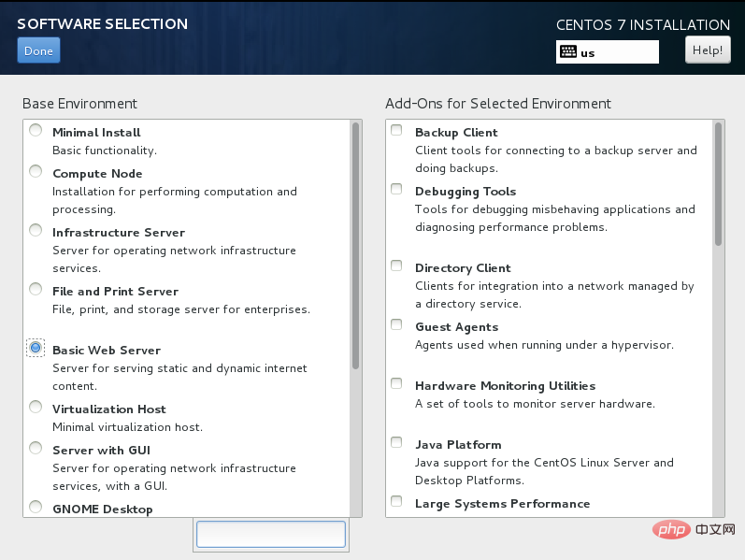Check the Debugging Tools add-on
Viewport: 745px width, 560px height.
tap(396, 190)
